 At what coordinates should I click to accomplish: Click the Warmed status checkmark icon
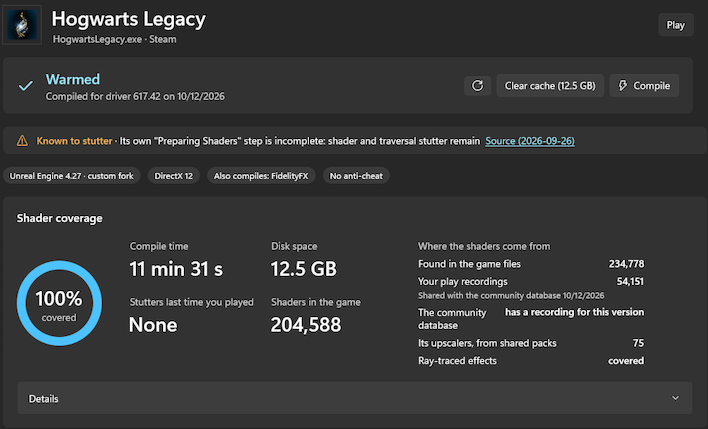pyautogui.click(x=26, y=85)
